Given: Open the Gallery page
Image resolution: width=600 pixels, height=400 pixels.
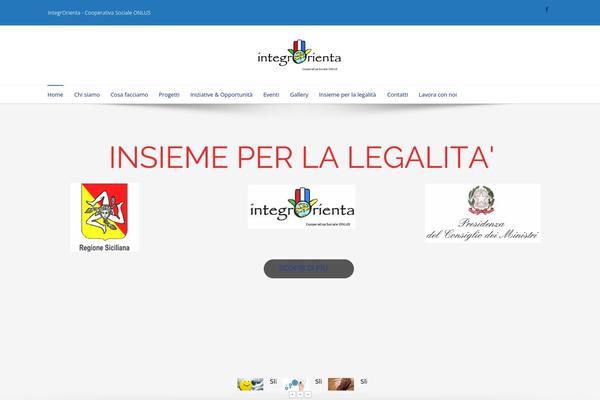Looking at the screenshot, I should point(299,95).
